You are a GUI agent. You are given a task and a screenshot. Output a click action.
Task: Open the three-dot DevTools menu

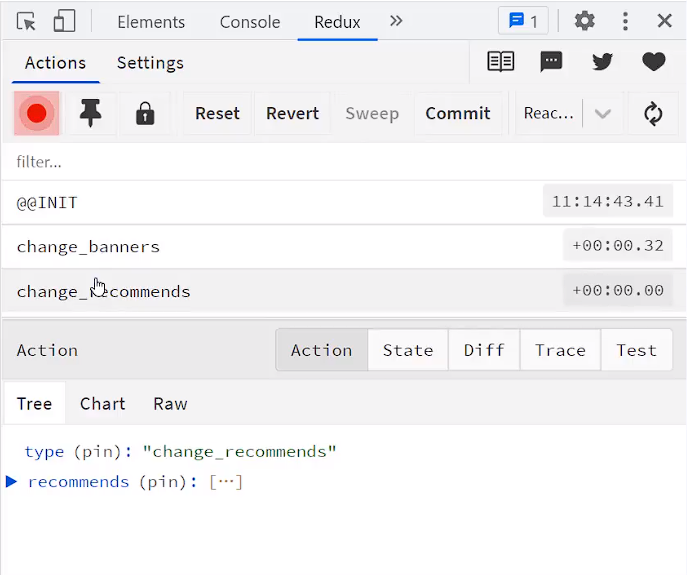point(626,21)
